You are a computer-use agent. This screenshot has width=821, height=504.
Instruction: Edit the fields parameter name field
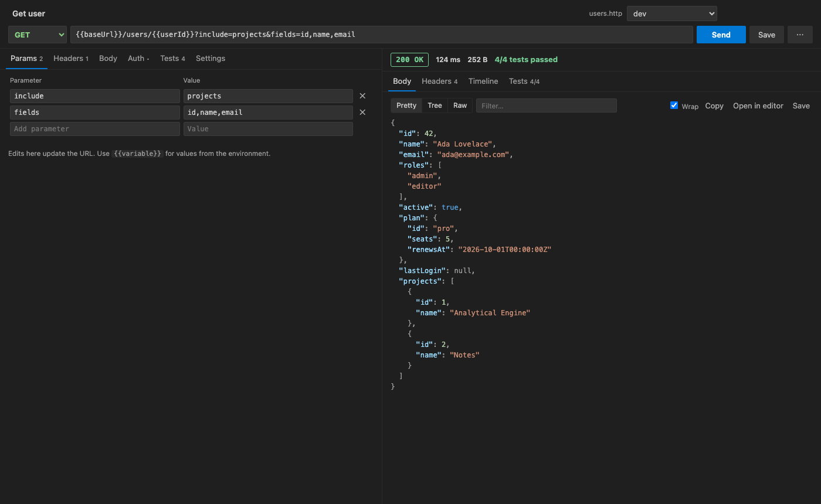95,113
